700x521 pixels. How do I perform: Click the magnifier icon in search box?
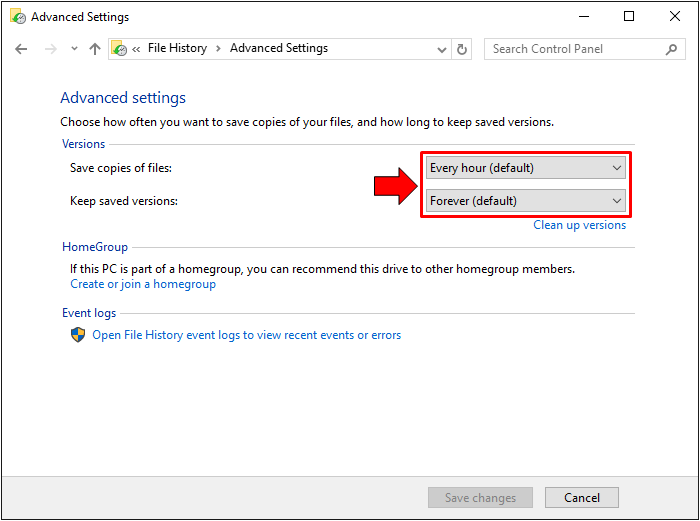[x=672, y=49]
